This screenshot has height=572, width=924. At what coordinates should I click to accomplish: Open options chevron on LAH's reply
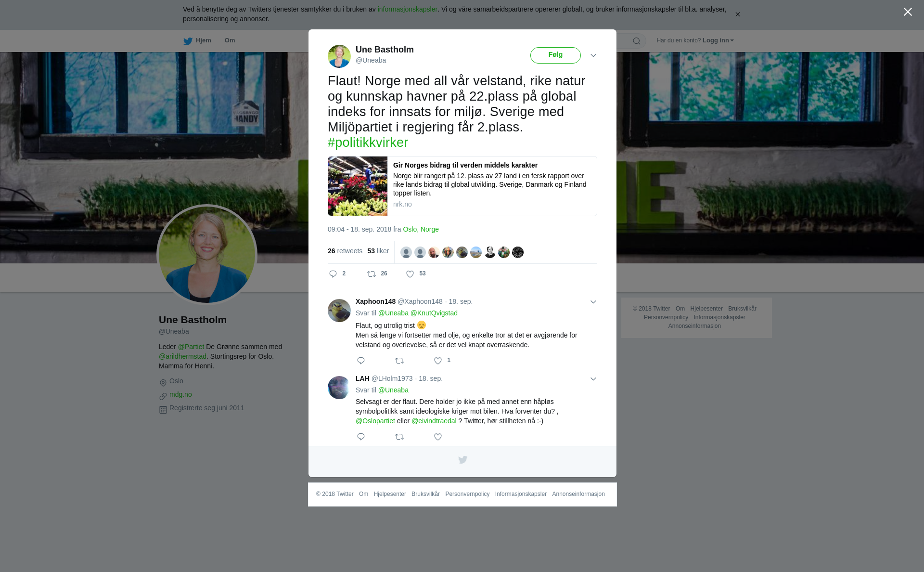tap(593, 379)
